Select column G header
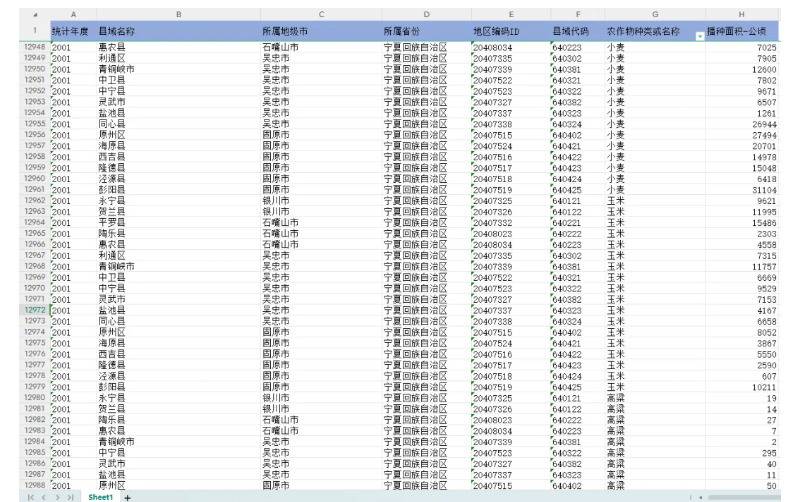The width and height of the screenshot is (796, 502). [x=655, y=14]
